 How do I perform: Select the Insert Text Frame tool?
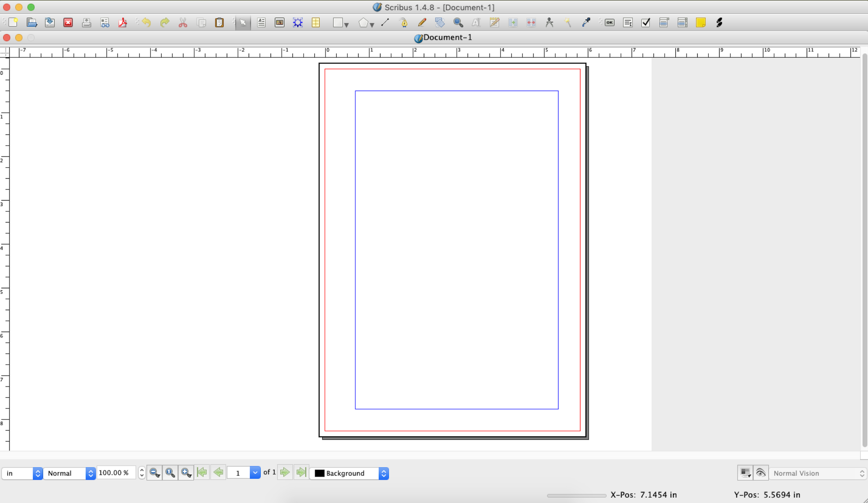pyautogui.click(x=261, y=23)
